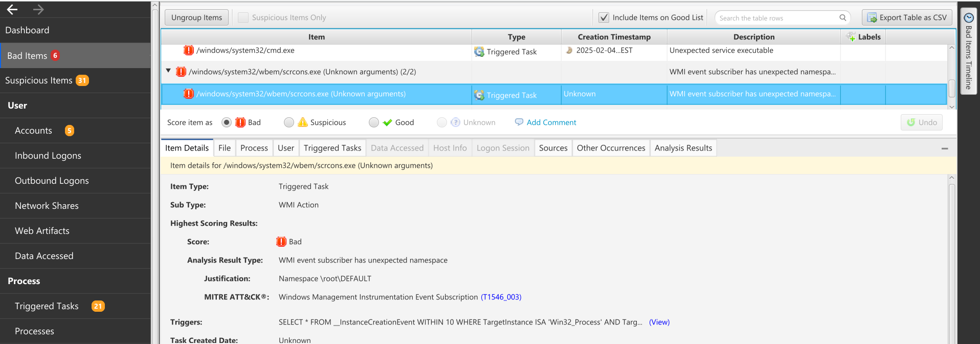Score item as Good radio button
980x344 pixels.
click(x=374, y=122)
